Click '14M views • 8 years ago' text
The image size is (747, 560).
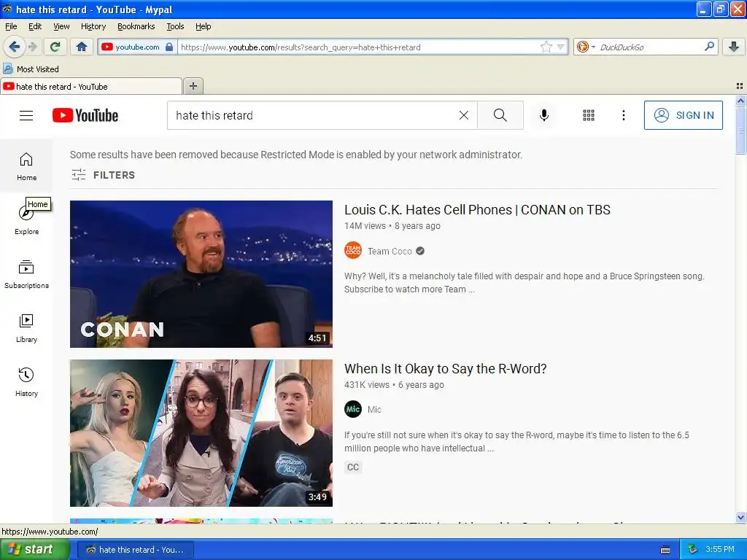pos(392,226)
